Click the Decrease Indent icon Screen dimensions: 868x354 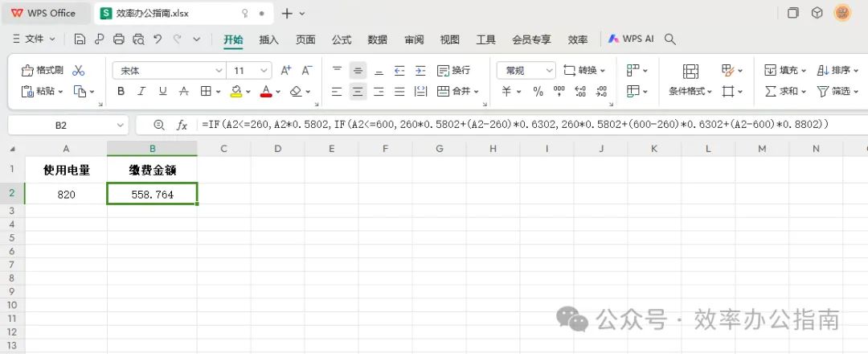[399, 70]
